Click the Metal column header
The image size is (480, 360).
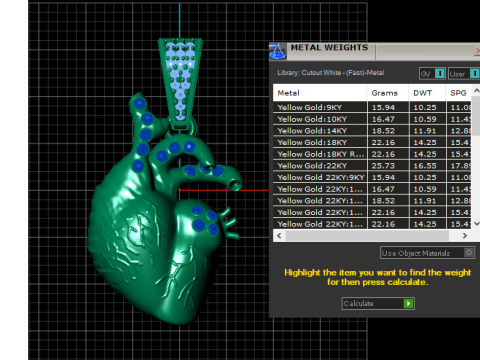[320, 93]
